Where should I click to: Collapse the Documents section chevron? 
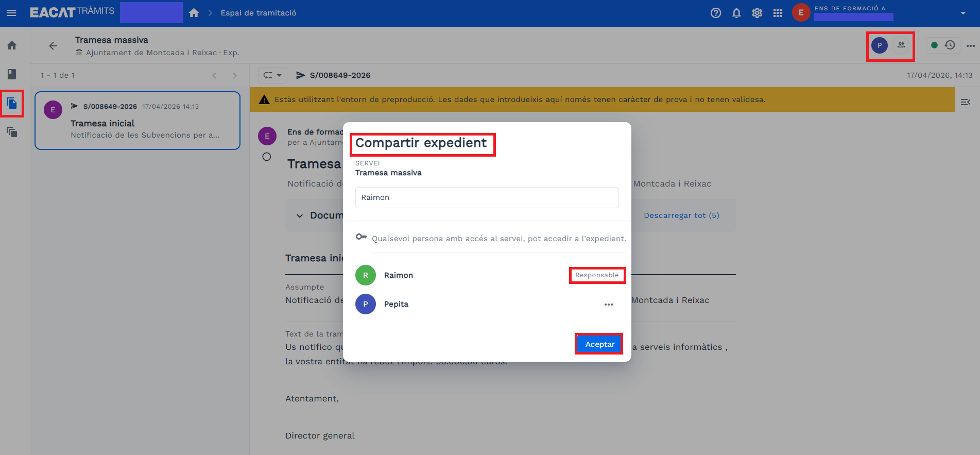(300, 216)
